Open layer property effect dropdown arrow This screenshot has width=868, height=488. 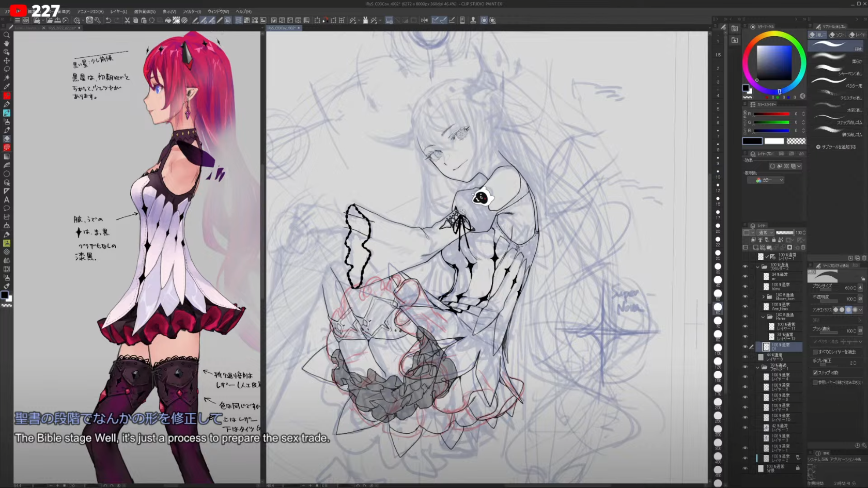tap(799, 166)
